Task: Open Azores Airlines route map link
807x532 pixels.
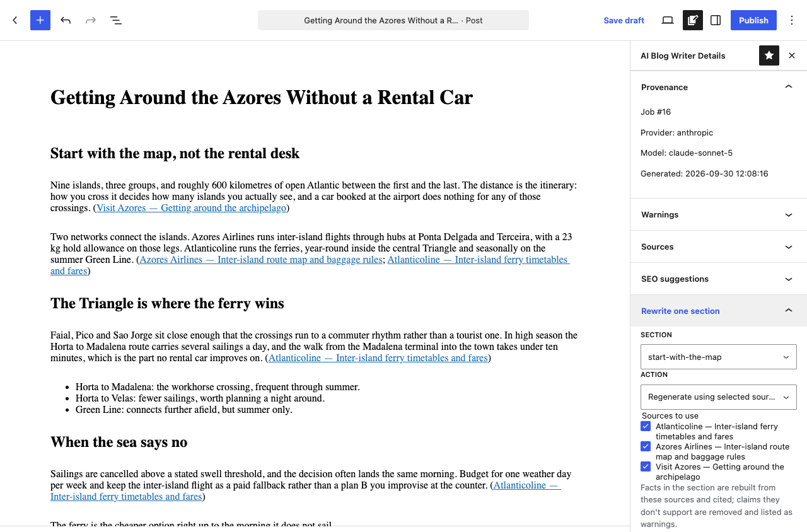Action: click(x=261, y=260)
